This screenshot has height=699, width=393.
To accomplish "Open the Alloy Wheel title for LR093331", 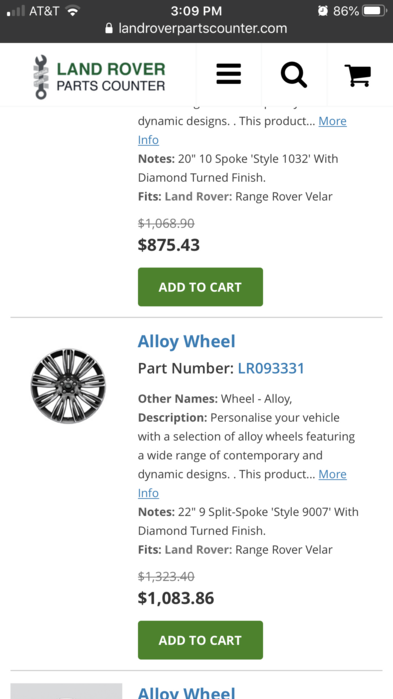I will [x=186, y=341].
